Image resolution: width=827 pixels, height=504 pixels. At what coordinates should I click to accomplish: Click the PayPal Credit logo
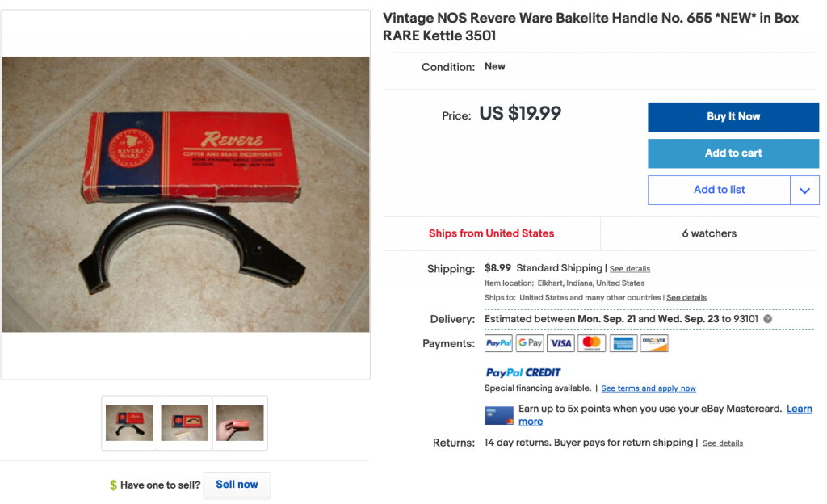523,372
